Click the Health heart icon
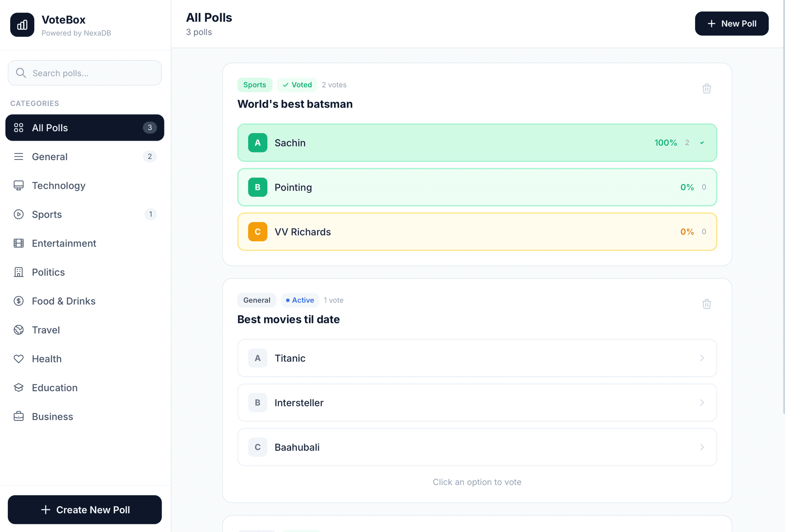 [19, 359]
